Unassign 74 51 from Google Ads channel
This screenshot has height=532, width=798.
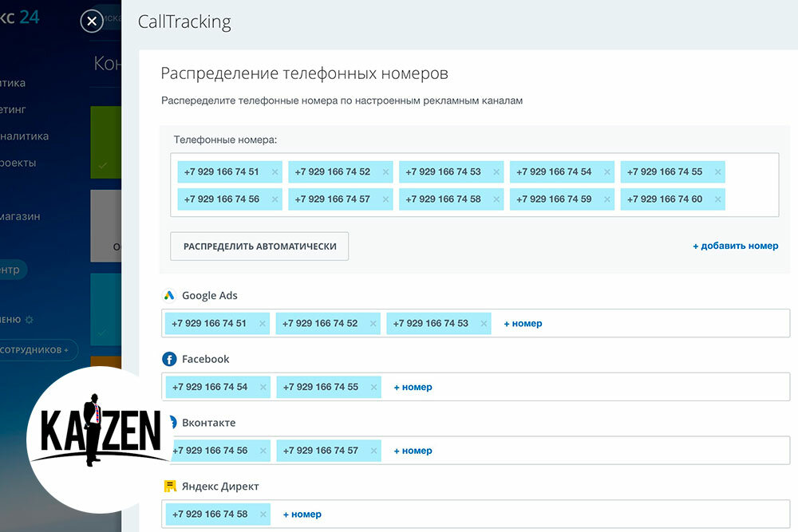pyautogui.click(x=262, y=324)
